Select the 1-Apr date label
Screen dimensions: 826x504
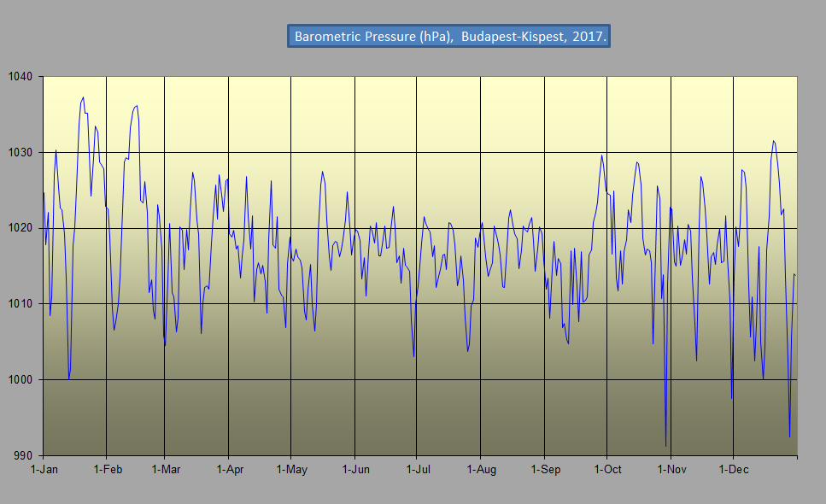(229, 470)
